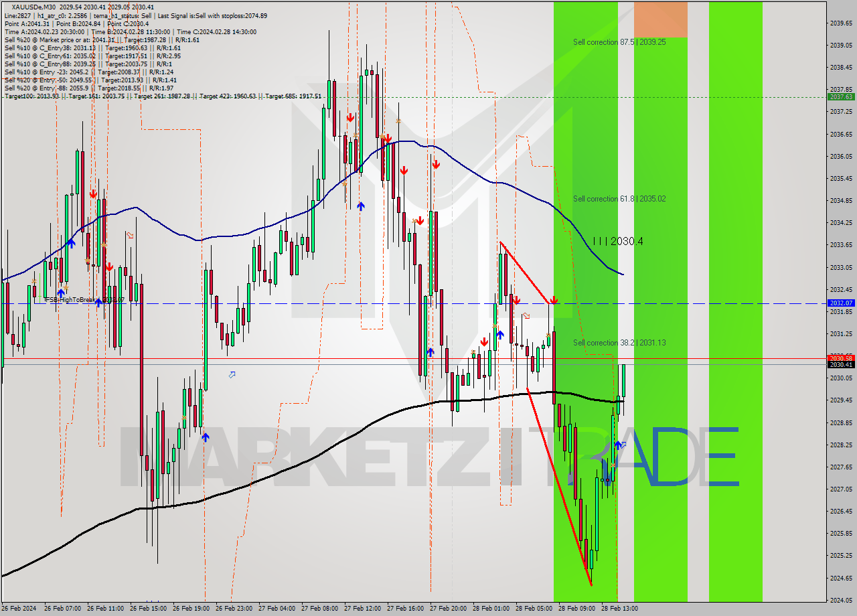
Task: Click the '28 Feb 13:00' time axis label
Action: click(619, 609)
